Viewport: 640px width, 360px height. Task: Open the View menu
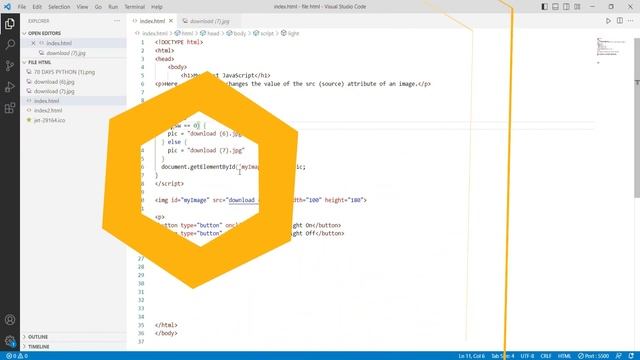tap(82, 7)
